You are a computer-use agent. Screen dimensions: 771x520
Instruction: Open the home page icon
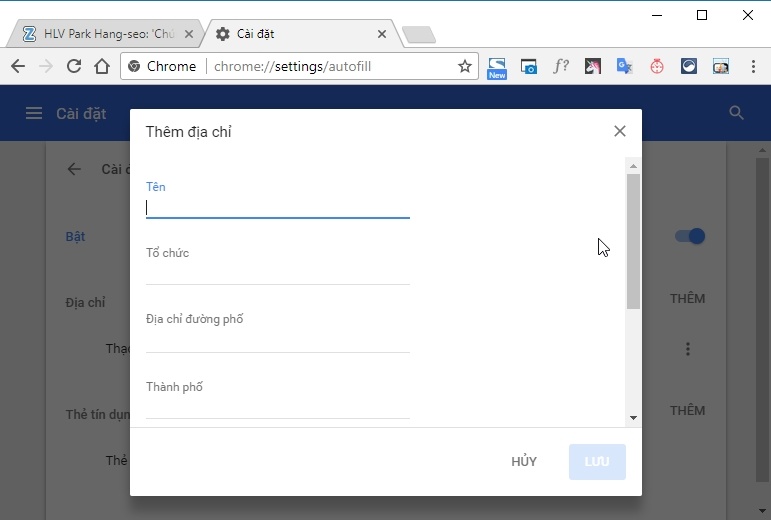(x=102, y=66)
